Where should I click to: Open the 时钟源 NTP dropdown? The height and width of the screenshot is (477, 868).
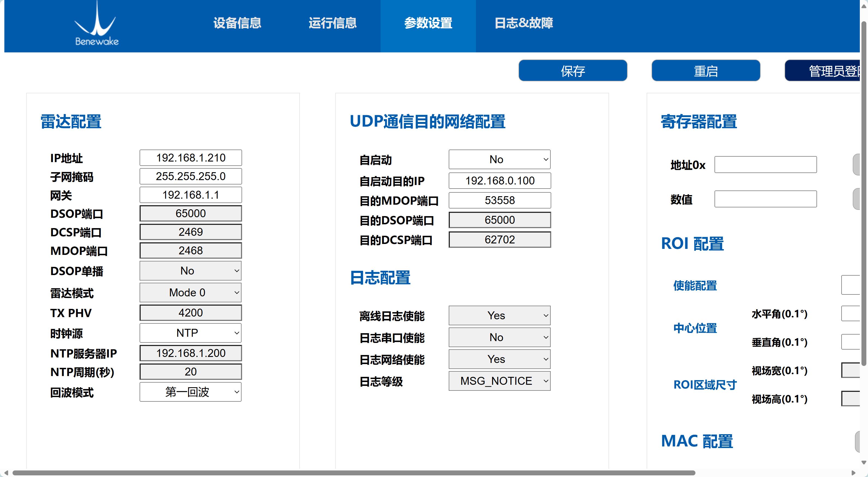click(190, 333)
